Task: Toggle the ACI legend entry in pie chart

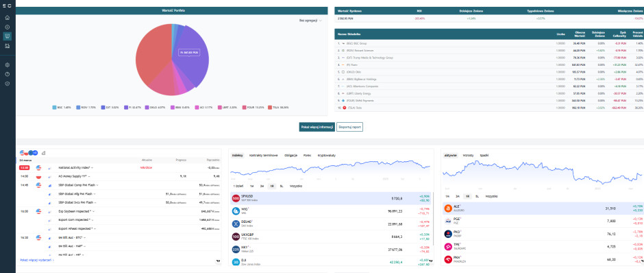Action: pyautogui.click(x=203, y=108)
